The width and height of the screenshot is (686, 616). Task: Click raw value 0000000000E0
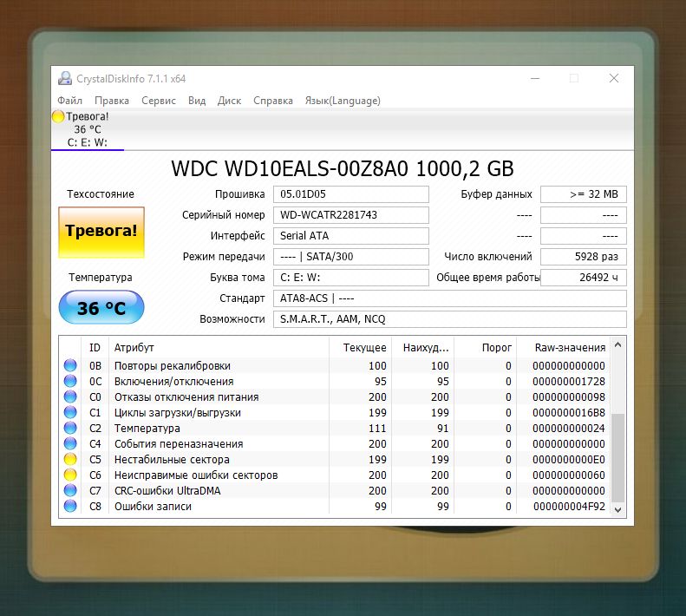[569, 459]
